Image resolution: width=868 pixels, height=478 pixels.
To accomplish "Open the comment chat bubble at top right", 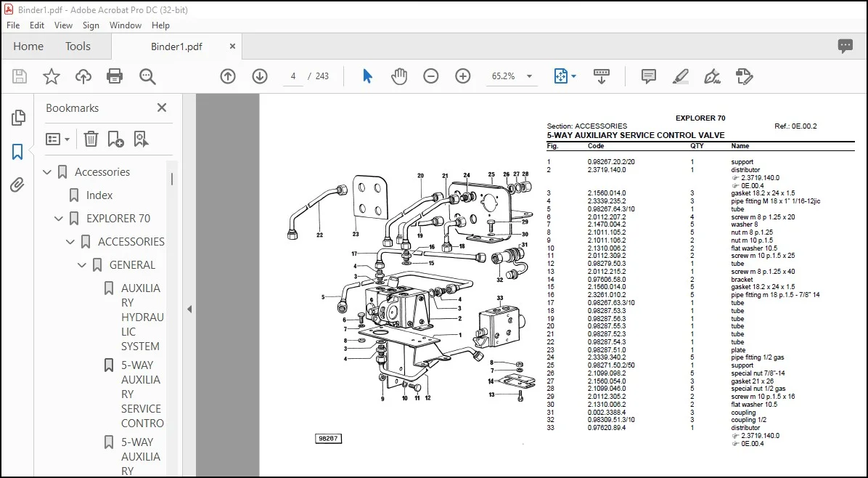I will 846,46.
